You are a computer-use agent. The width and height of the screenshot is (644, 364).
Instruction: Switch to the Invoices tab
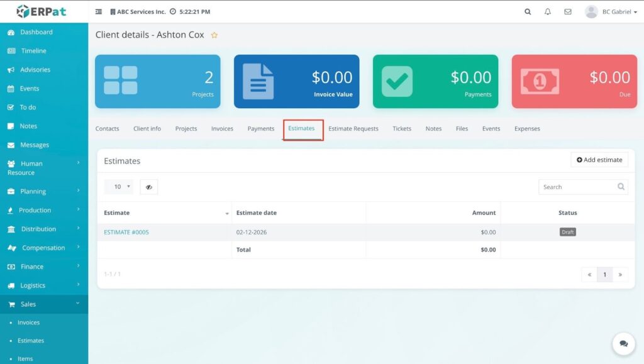click(222, 129)
